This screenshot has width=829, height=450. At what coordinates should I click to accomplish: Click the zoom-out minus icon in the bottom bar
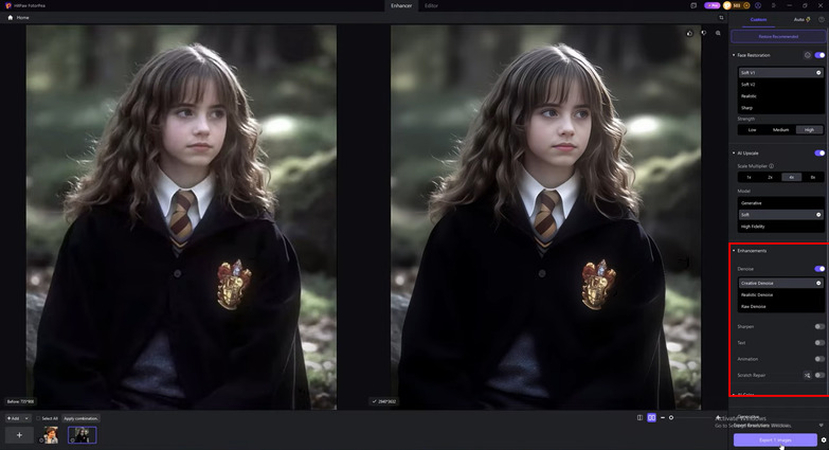pyautogui.click(x=662, y=418)
